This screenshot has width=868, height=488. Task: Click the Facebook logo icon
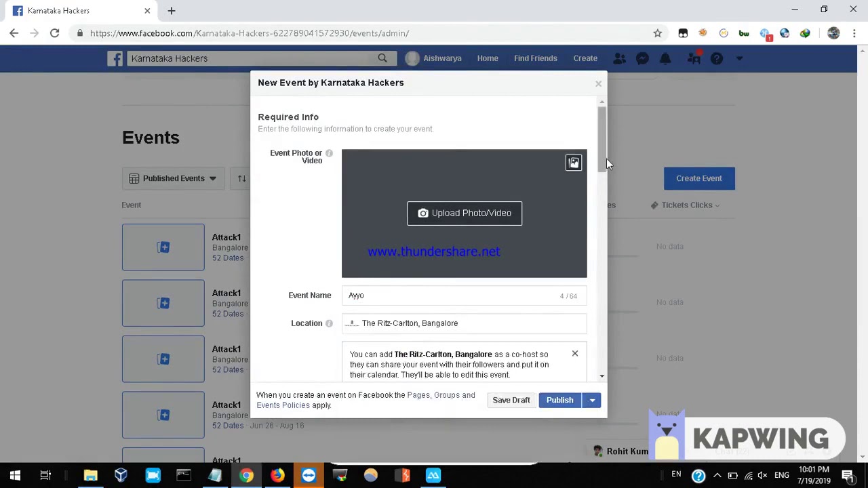pyautogui.click(x=115, y=58)
